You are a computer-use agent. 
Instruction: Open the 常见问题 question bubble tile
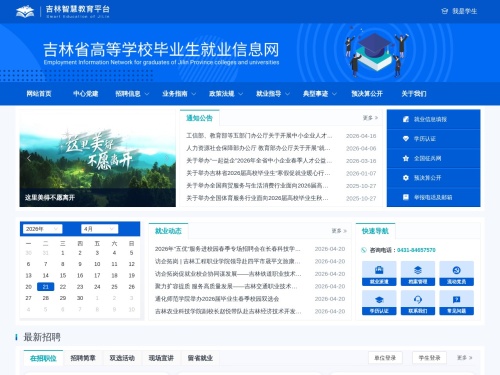[456, 302]
